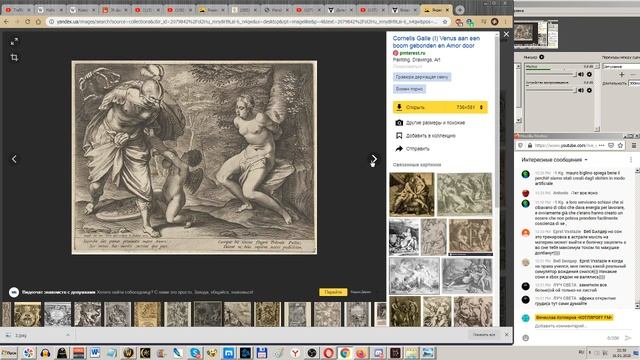Open microphone settings gear in OBS
The width and height of the screenshot is (640, 360).
(589, 74)
